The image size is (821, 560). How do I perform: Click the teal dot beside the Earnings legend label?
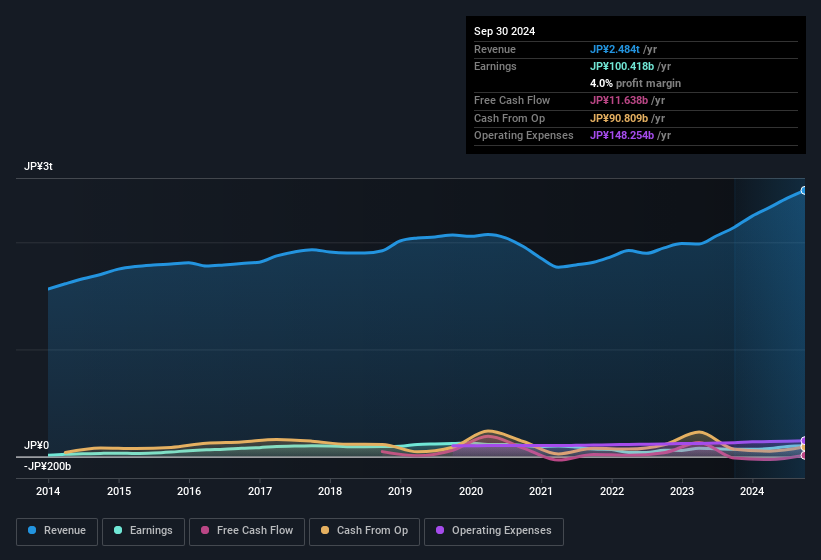pos(118,531)
